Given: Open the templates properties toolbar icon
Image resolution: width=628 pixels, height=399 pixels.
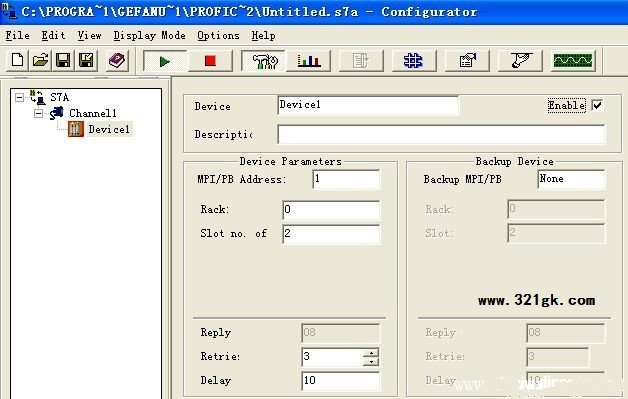Looking at the screenshot, I should coord(467,61).
